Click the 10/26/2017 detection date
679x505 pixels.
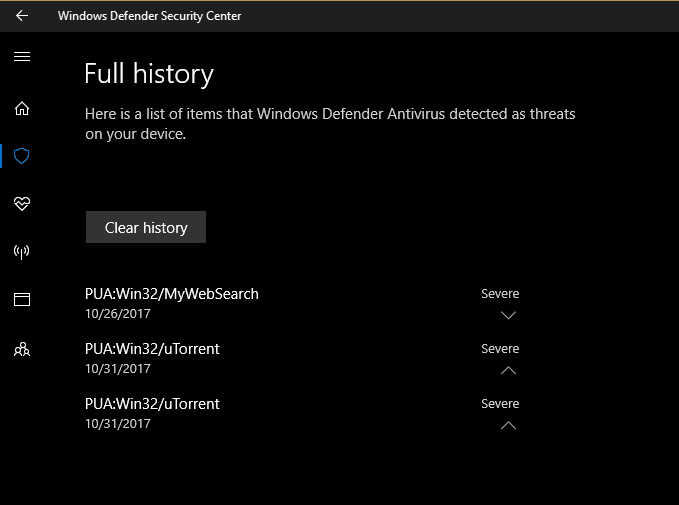(118, 314)
